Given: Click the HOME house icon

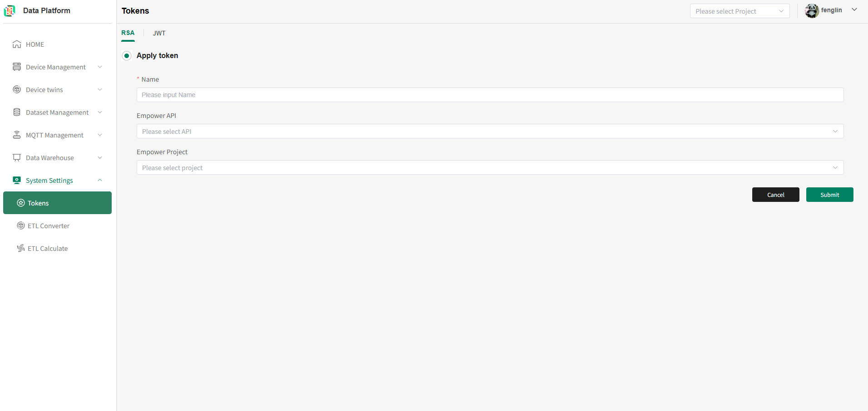Looking at the screenshot, I should (17, 44).
